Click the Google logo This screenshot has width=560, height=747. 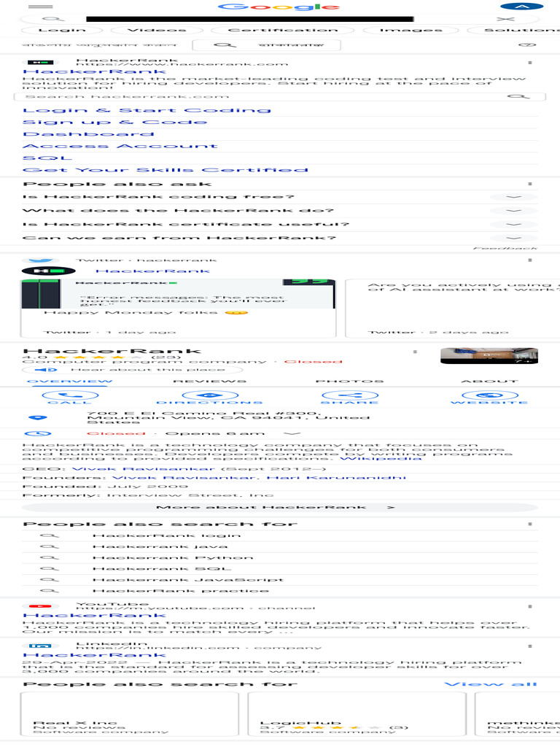pyautogui.click(x=279, y=7)
